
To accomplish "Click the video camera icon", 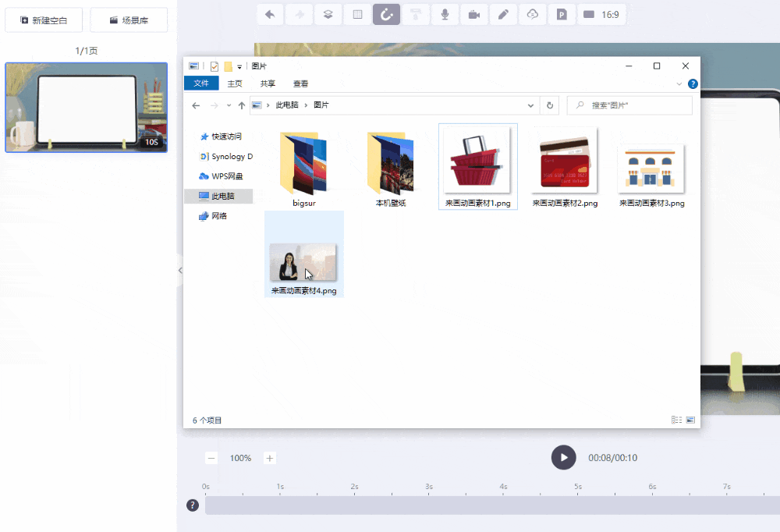I will coord(473,14).
